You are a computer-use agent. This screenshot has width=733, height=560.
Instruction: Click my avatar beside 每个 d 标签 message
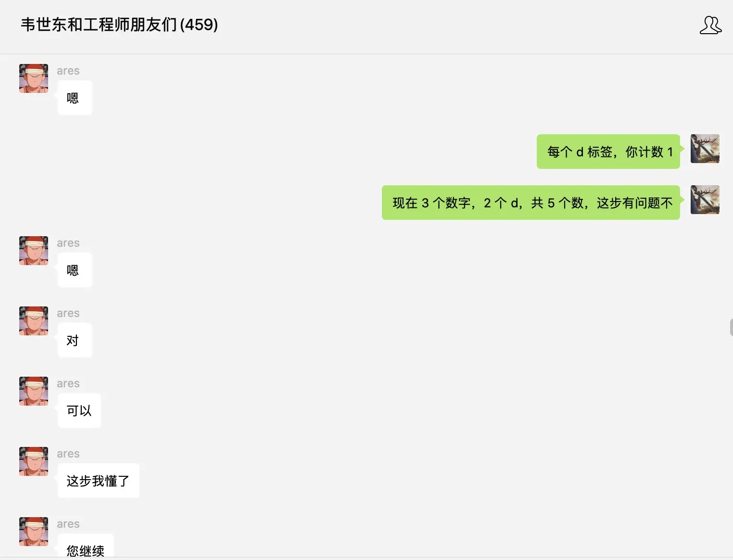[x=705, y=149]
